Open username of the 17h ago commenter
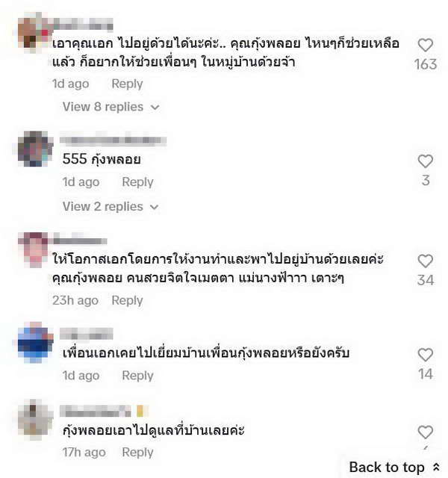This screenshot has width=448, height=478. (95, 411)
